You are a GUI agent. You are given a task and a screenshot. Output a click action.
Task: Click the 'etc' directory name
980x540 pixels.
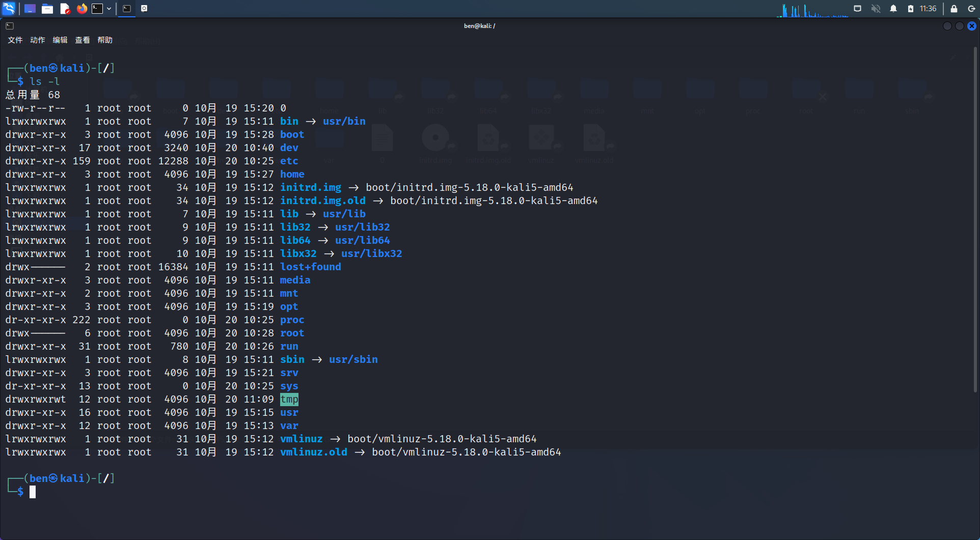pos(289,161)
